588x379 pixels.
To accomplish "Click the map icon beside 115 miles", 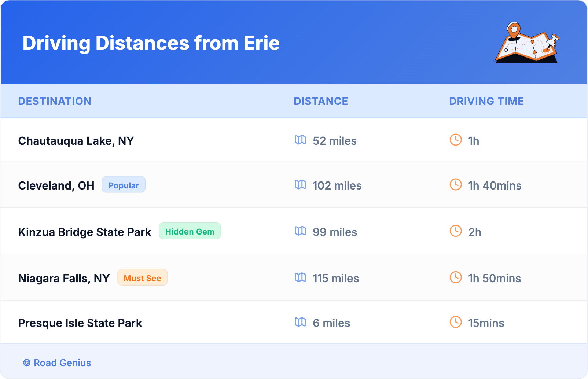I will pyautogui.click(x=300, y=277).
